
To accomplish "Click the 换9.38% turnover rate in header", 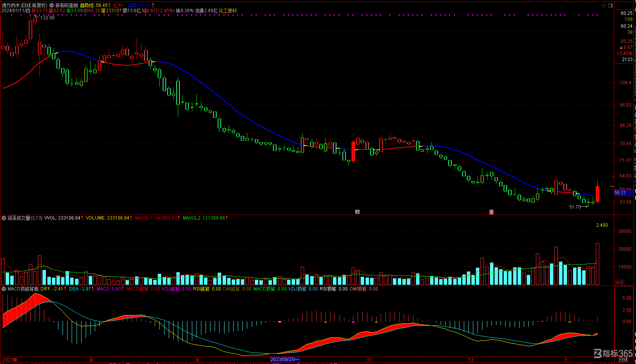I will click(x=184, y=11).
